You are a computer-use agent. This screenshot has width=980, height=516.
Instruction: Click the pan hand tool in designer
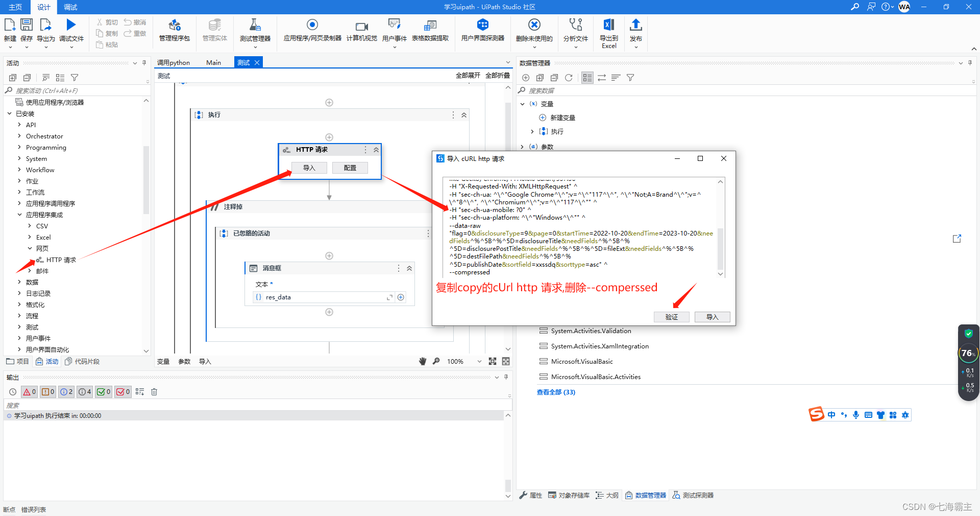click(423, 361)
